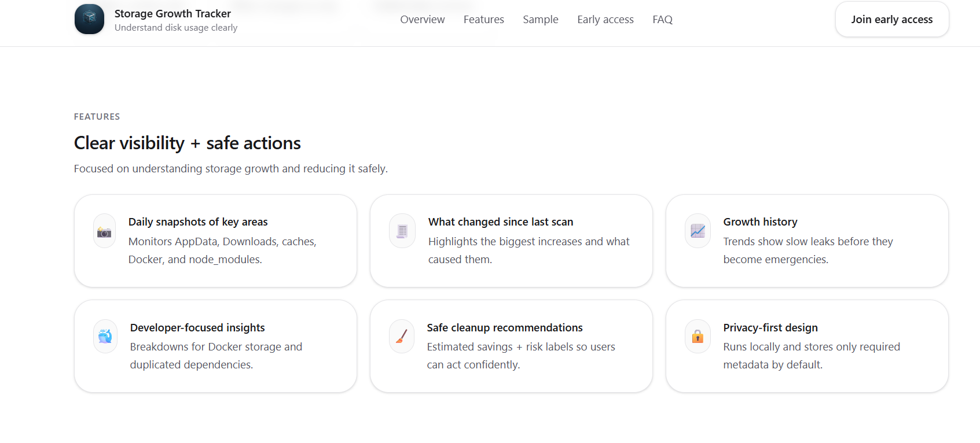Navigate to the Sample section
980x443 pixels.
(x=541, y=20)
